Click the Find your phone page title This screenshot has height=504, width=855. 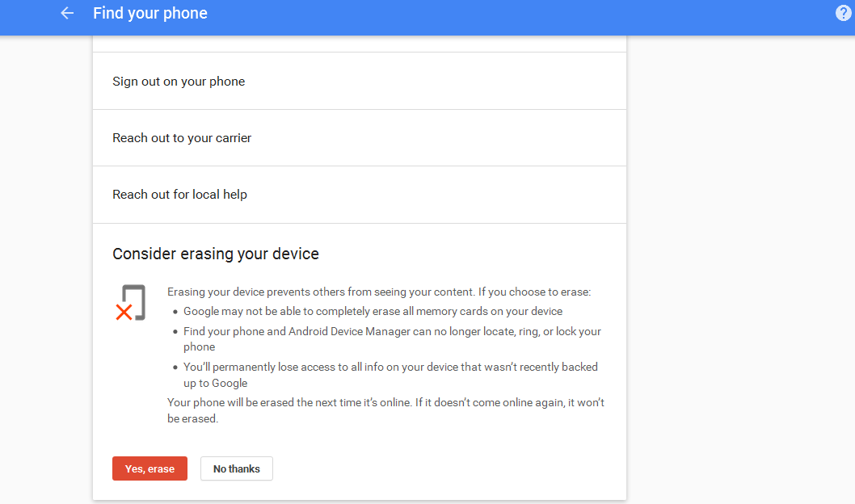150,14
